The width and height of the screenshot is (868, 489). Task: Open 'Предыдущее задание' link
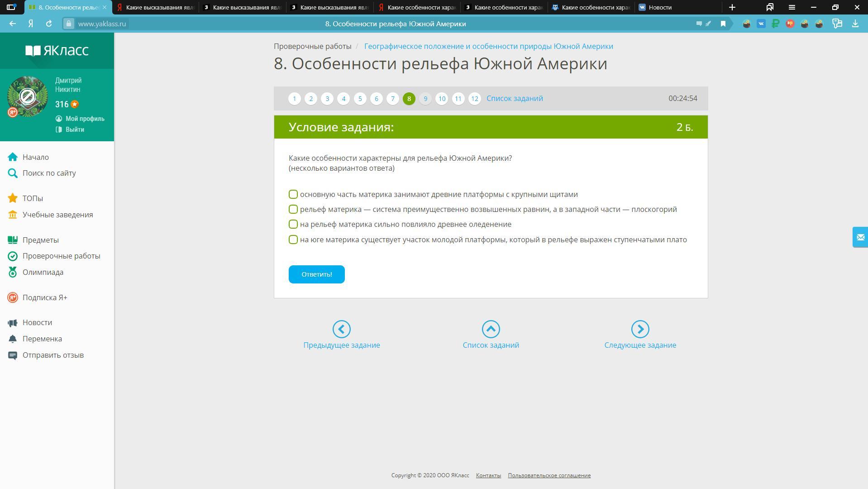coord(342,345)
